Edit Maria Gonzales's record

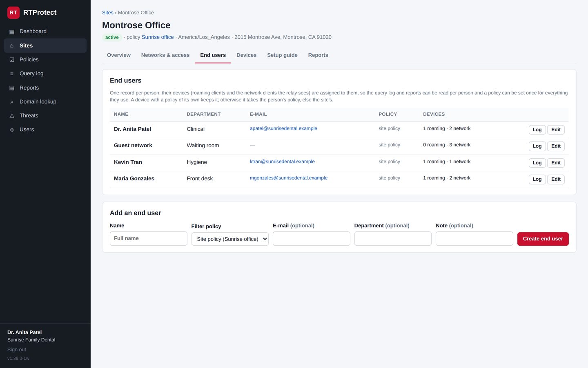(556, 179)
